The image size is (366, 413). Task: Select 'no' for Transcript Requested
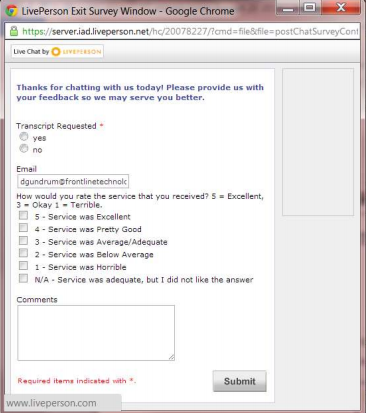(24, 149)
